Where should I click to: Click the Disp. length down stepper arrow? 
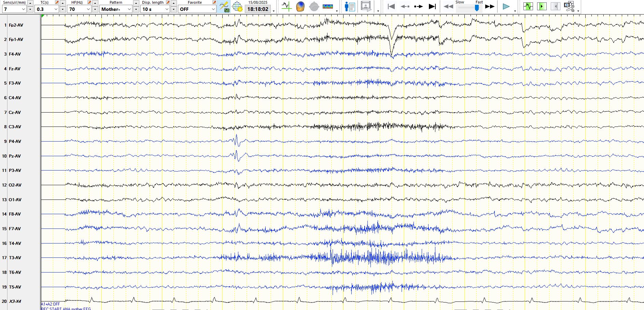(174, 9)
